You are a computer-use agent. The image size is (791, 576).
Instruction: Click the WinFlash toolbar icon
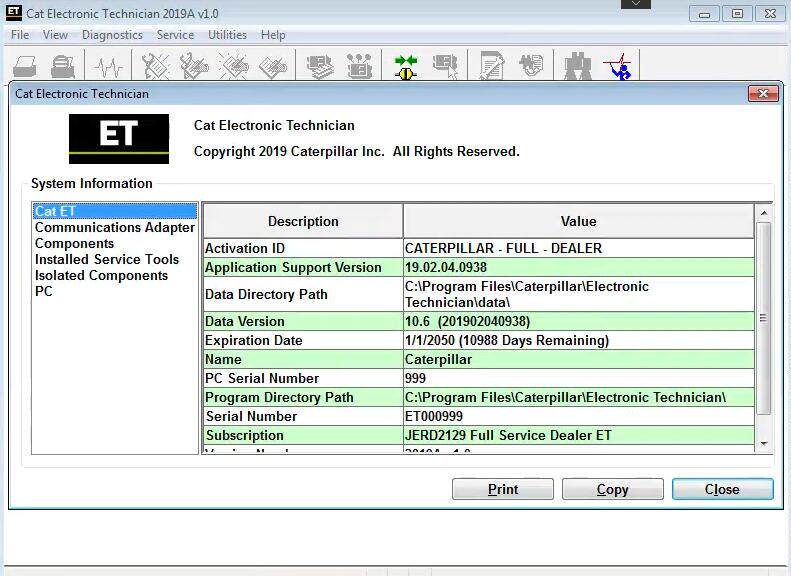531,65
